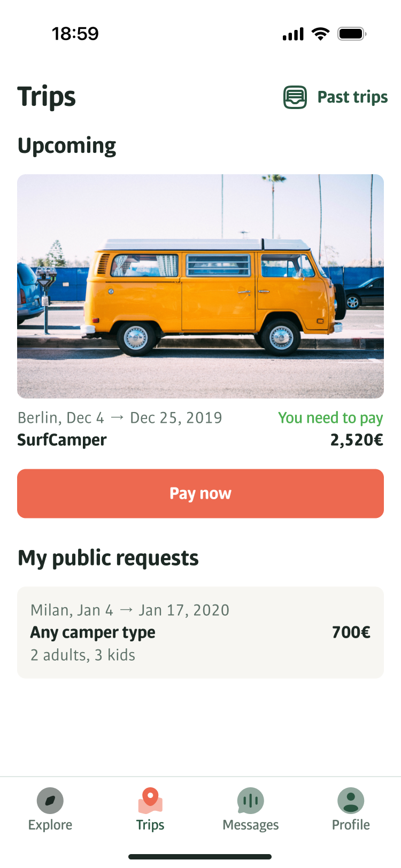Image resolution: width=401 pixels, height=868 pixels.
Task: Tap the SurfCamper trip title
Action: [x=62, y=440]
